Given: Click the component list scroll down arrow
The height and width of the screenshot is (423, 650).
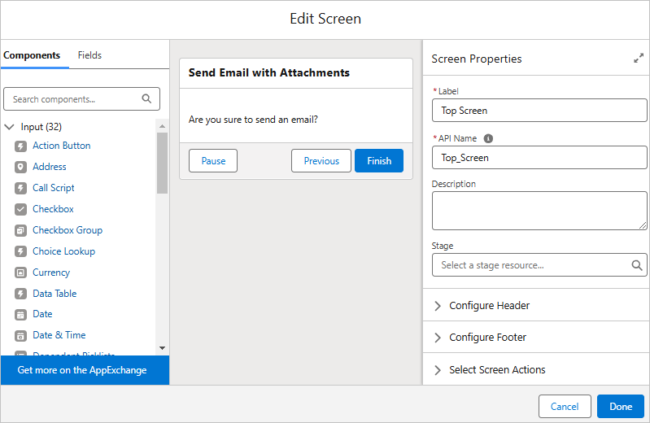Looking at the screenshot, I should [162, 348].
